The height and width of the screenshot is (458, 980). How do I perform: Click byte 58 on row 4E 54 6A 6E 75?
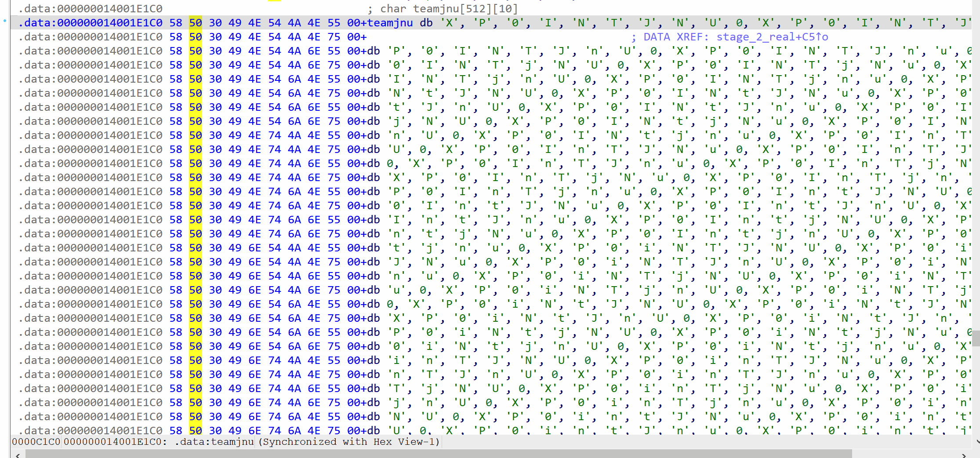coord(176,121)
